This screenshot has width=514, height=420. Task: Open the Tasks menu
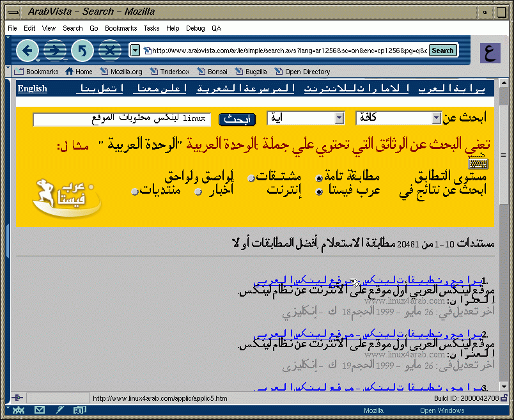click(x=152, y=28)
